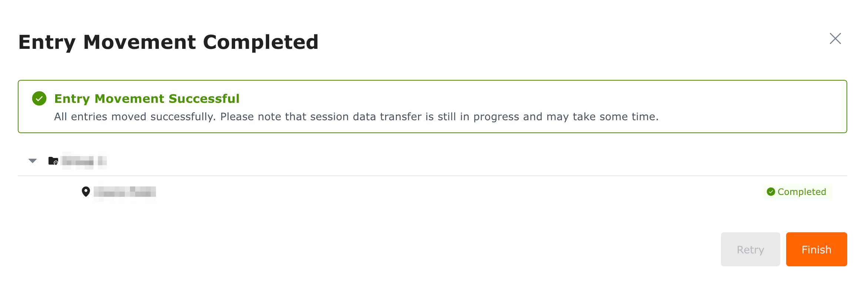The height and width of the screenshot is (290, 868).
Task: Click "All entries moved successfully" sentence start
Action: click(135, 117)
